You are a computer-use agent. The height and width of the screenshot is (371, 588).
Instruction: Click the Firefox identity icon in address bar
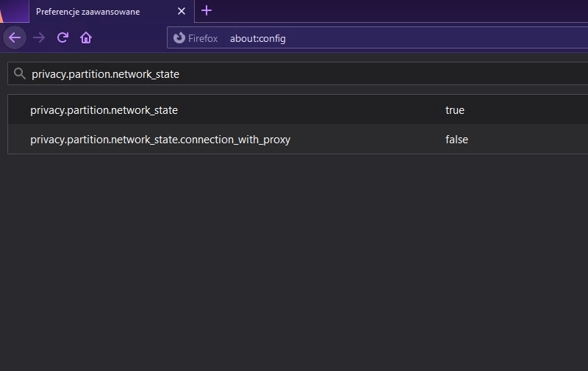coord(179,38)
